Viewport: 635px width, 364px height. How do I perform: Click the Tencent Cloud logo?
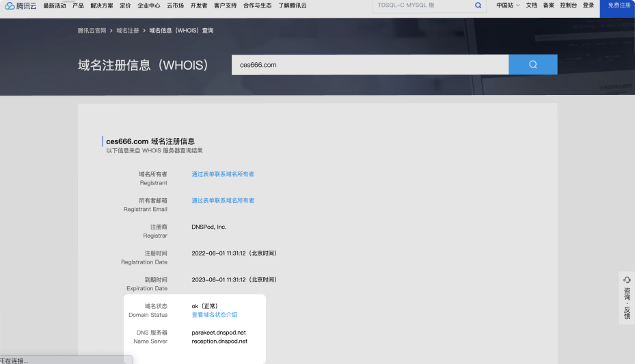tap(21, 5)
